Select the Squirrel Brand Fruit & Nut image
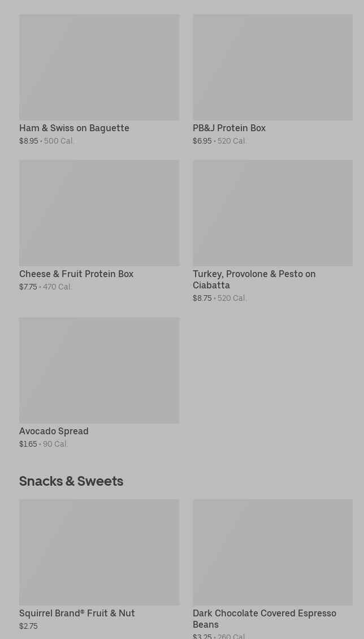 pyautogui.click(x=99, y=552)
